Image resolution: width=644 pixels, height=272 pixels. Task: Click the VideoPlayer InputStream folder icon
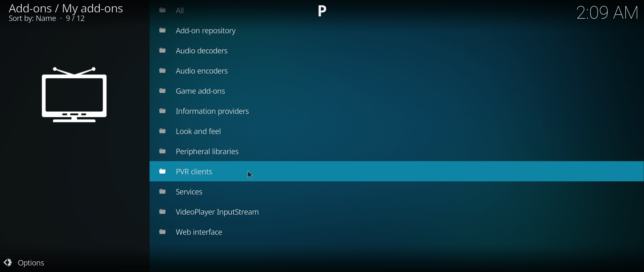pos(163,212)
